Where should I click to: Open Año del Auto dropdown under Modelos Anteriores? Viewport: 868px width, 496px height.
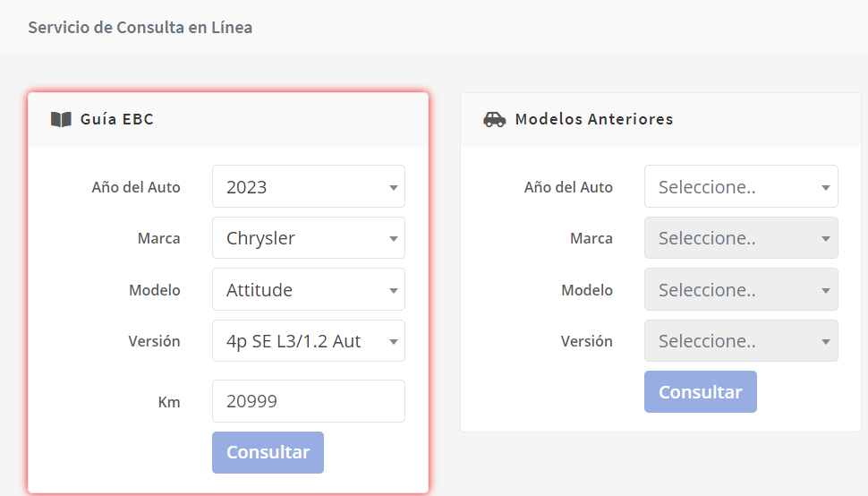coord(740,187)
